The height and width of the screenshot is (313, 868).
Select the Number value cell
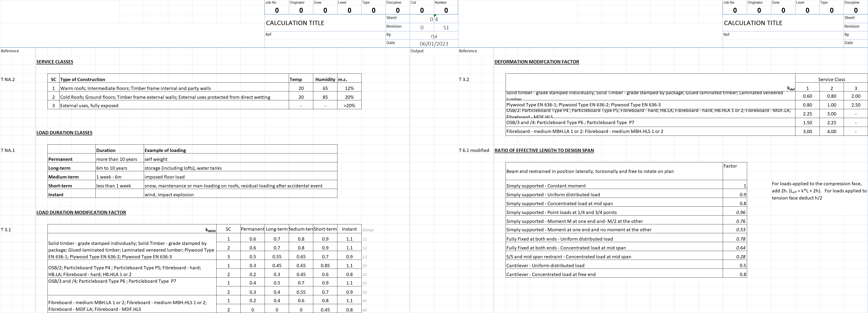446,10
